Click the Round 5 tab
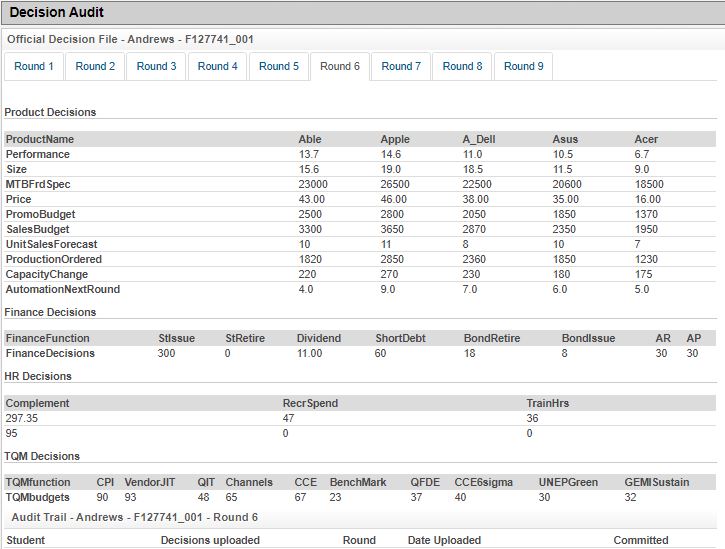 (x=279, y=67)
